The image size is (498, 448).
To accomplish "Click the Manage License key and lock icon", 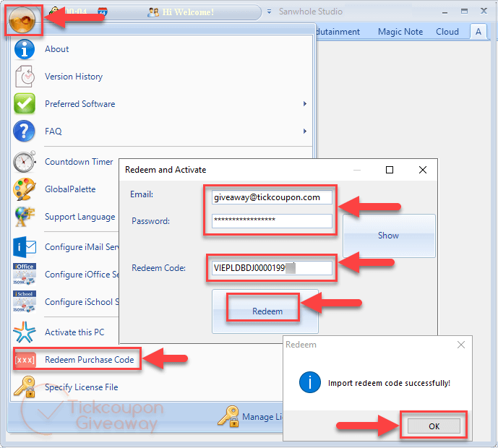I will click(228, 416).
